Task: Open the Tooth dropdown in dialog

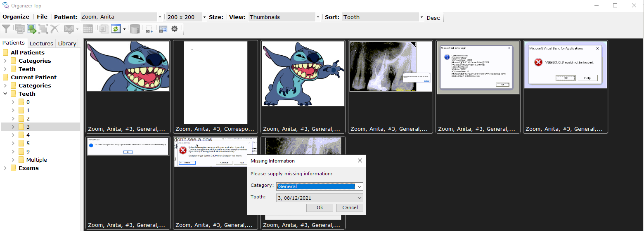Action: coord(359,198)
